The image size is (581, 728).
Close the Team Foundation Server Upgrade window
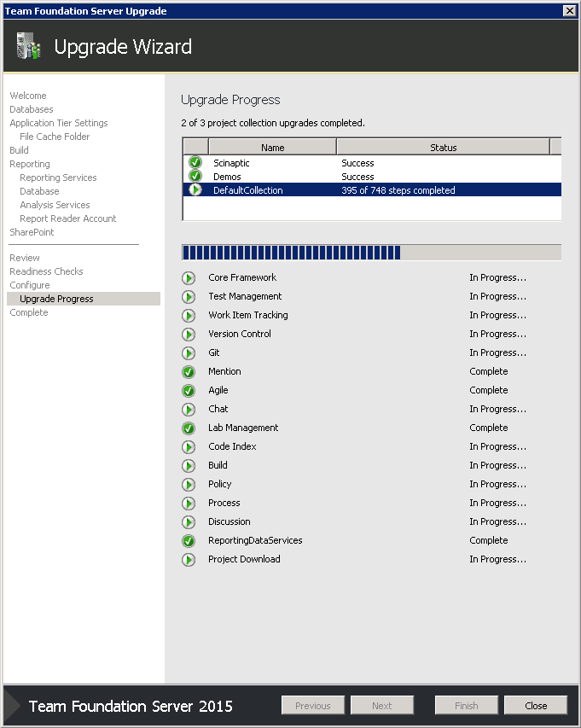point(569,10)
